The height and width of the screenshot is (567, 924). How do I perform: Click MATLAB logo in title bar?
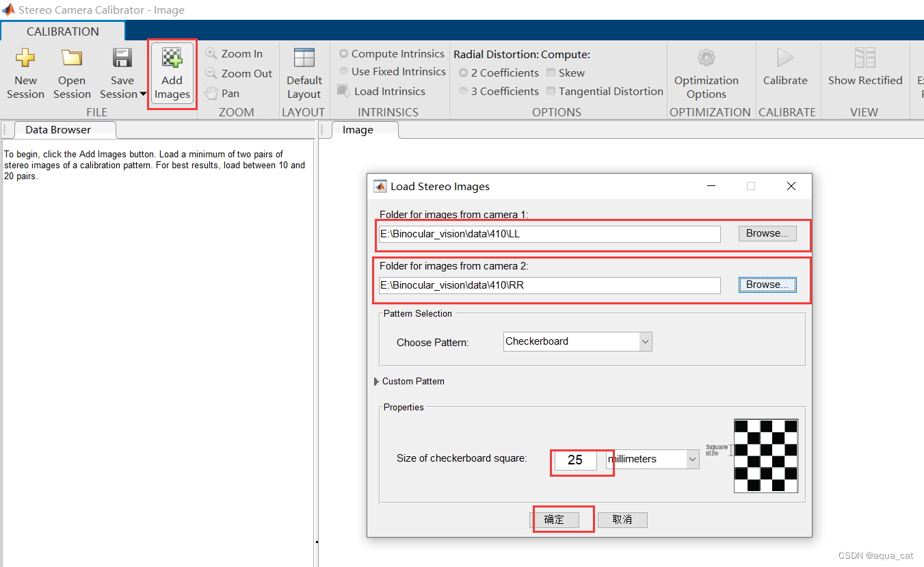click(x=8, y=10)
